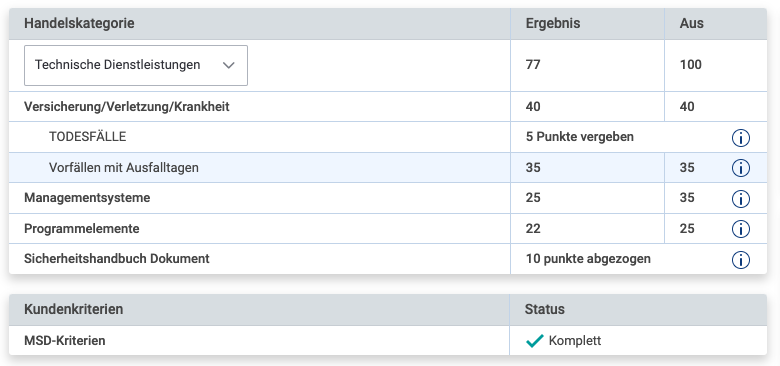
Task: Select Sicherheitshandbuch Dokument row label
Action: 117,259
